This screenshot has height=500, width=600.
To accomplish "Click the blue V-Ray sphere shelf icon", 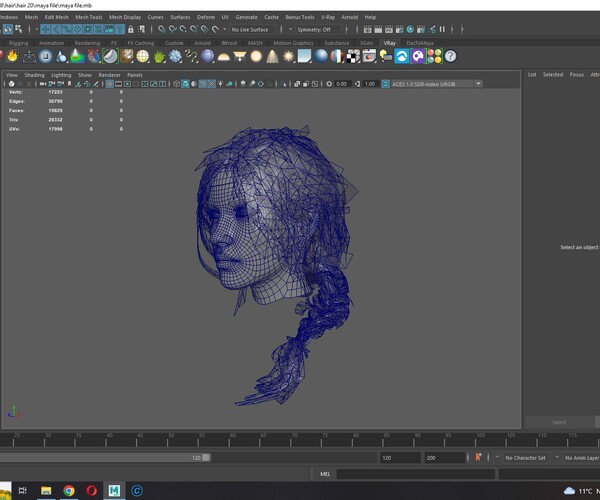I will click(x=207, y=56).
